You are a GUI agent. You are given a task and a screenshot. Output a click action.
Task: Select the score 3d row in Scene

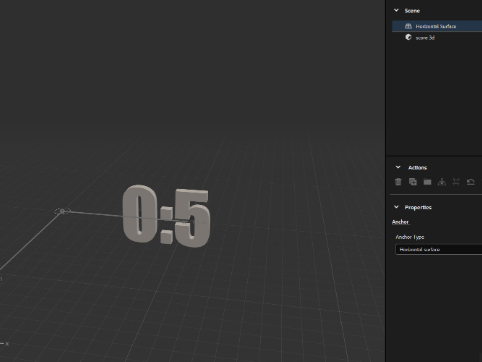[437, 38]
